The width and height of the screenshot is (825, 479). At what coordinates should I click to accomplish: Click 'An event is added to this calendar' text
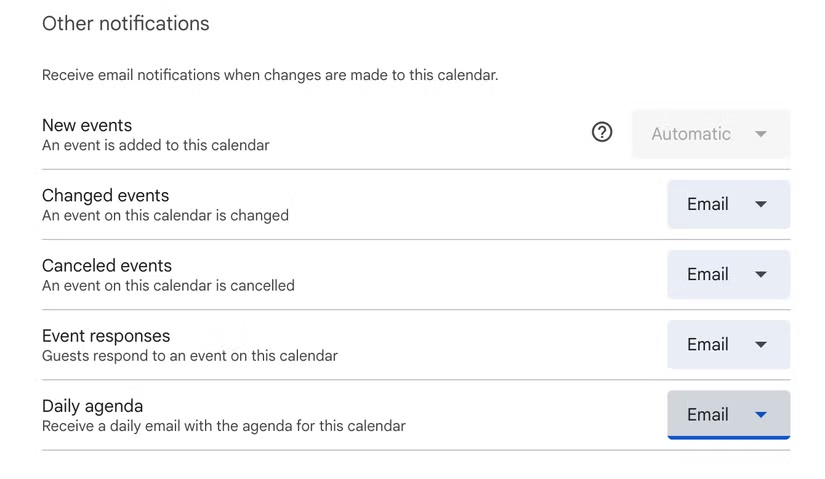coord(156,145)
